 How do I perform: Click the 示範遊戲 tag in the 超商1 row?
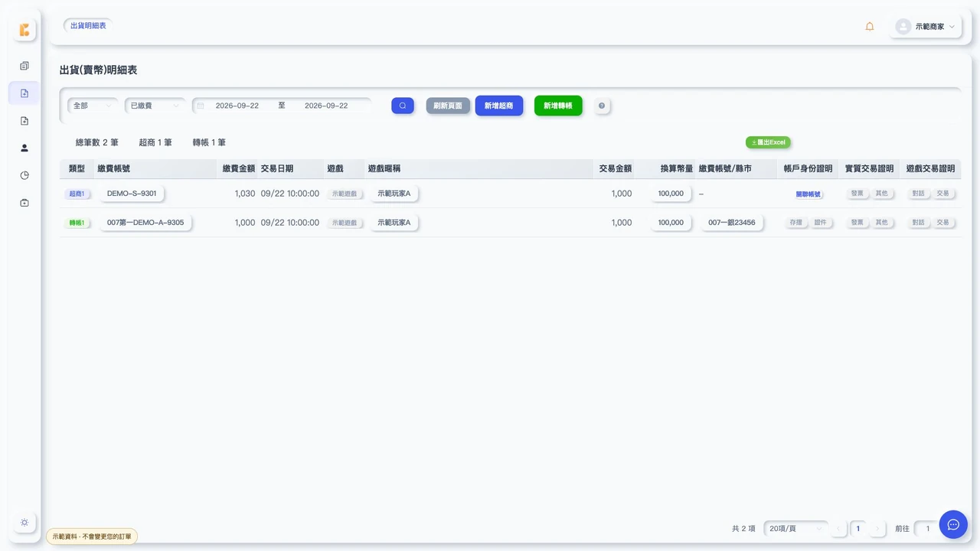345,194
